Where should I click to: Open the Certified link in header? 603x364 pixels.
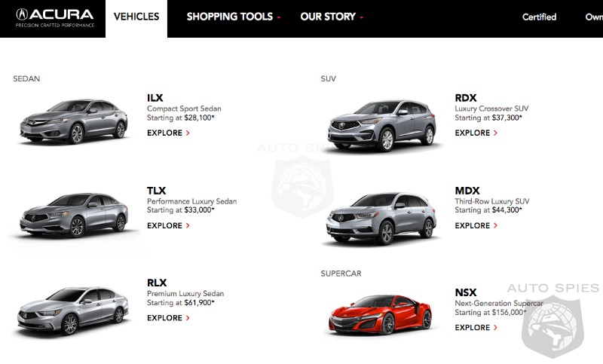[539, 17]
